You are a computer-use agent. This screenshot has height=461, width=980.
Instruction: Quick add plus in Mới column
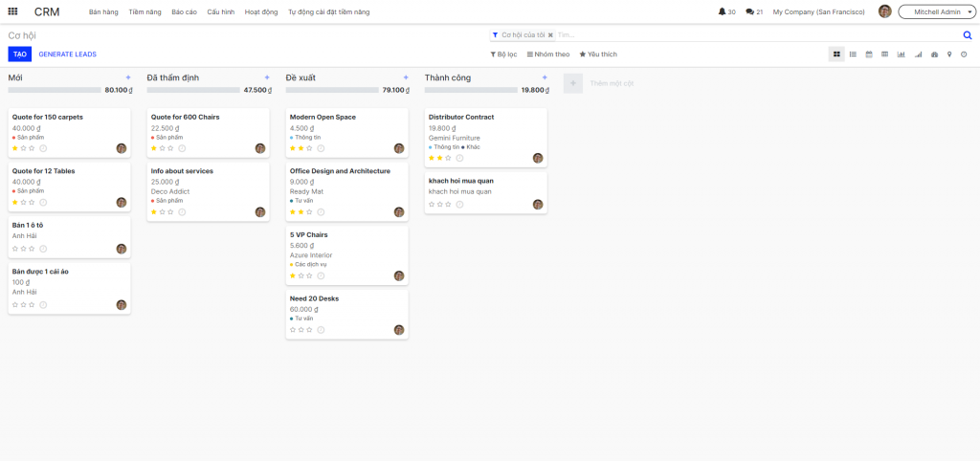point(128,77)
